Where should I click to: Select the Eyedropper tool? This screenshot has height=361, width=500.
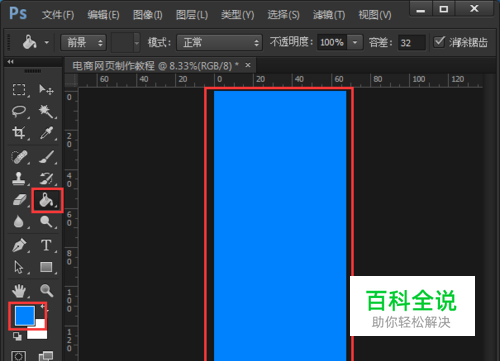(46, 133)
